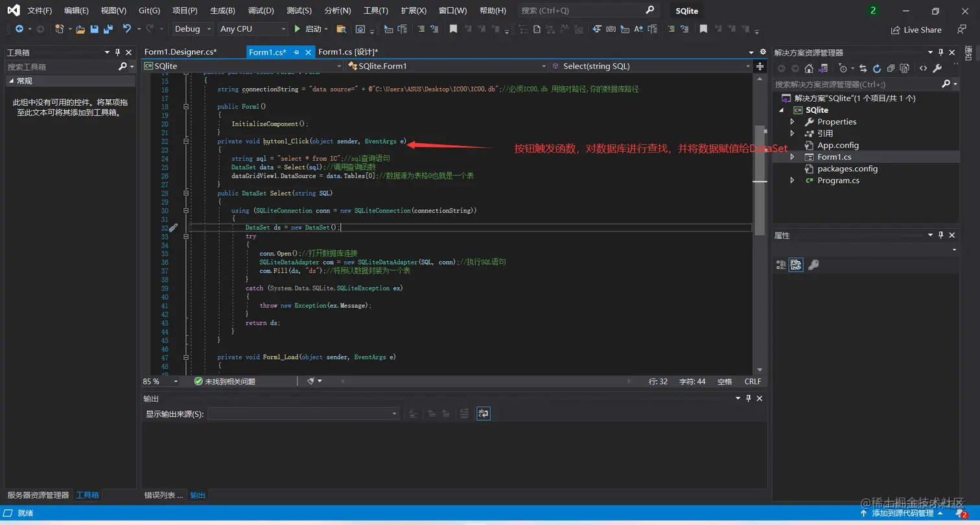Open the 调试(D) menu
This screenshot has width=980, height=525.
261,10
